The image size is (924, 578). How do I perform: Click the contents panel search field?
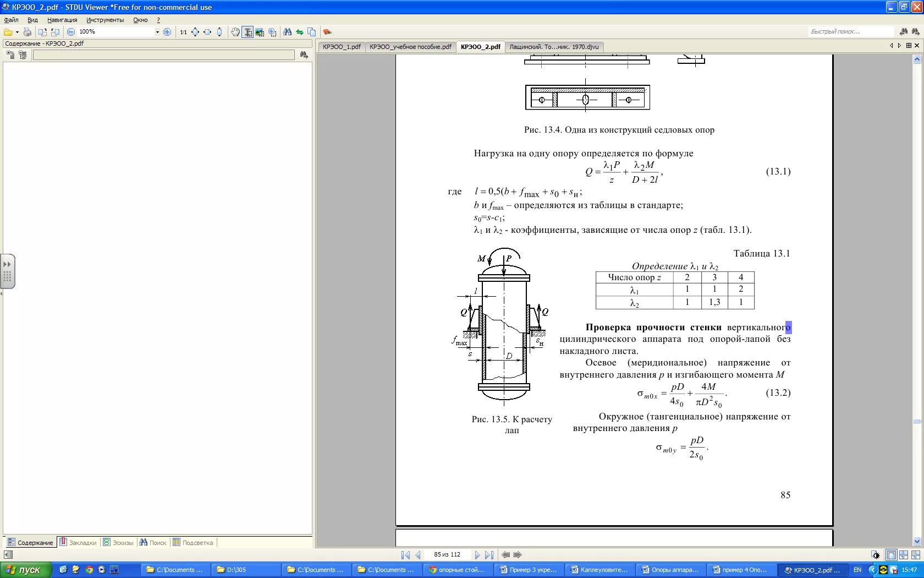click(164, 55)
